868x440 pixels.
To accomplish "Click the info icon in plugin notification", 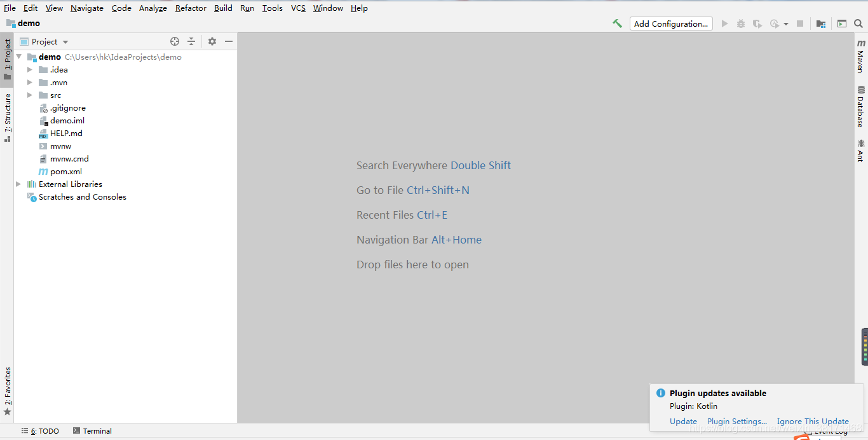I will [x=661, y=393].
